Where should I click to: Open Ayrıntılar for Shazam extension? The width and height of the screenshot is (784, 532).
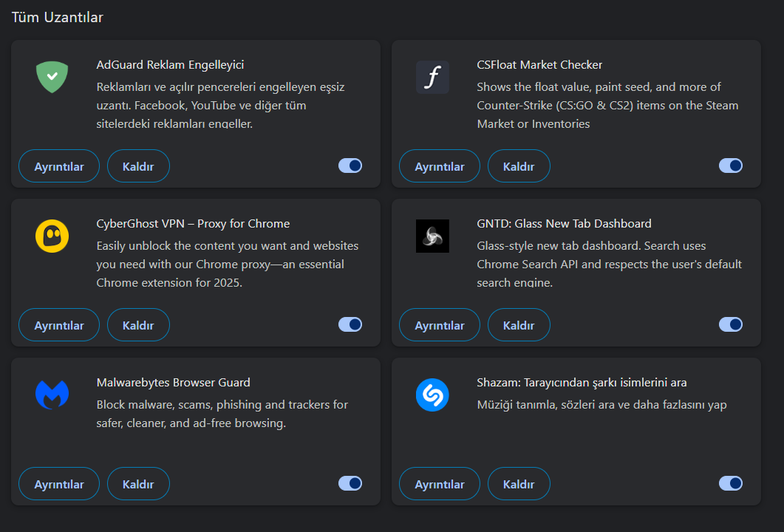440,484
